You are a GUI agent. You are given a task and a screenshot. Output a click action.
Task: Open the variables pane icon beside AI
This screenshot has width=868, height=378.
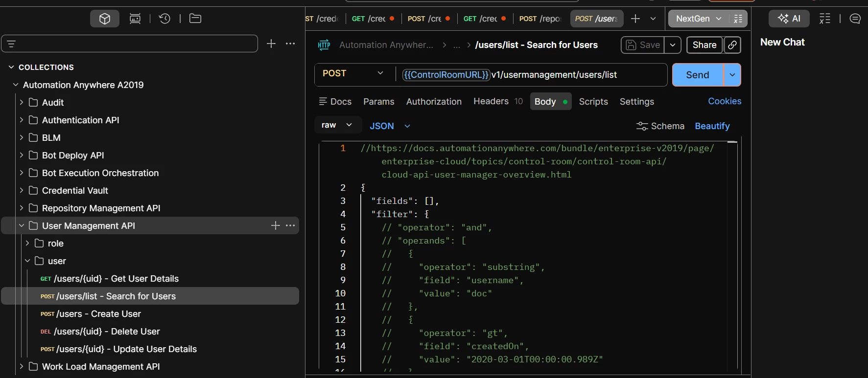tap(825, 19)
